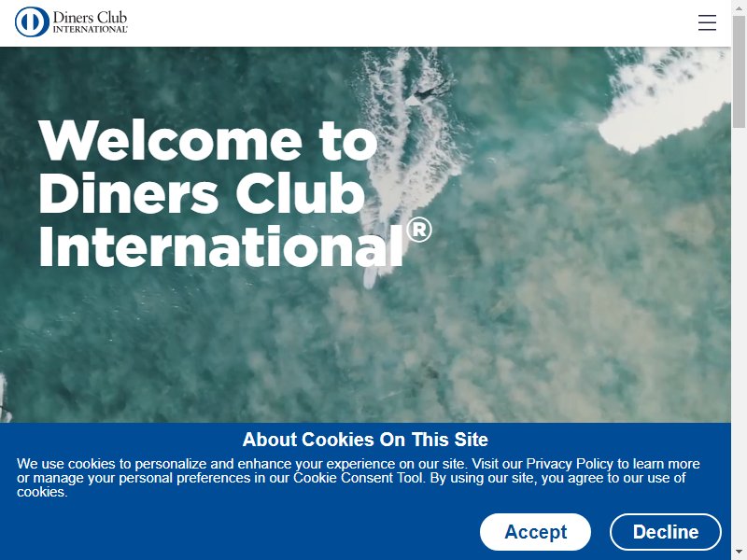Open the hamburger navigation menu
Image resolution: width=747 pixels, height=560 pixels.
pos(707,22)
